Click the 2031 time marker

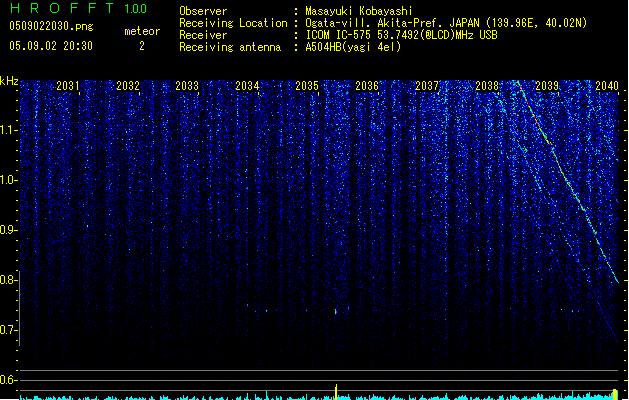(67, 86)
